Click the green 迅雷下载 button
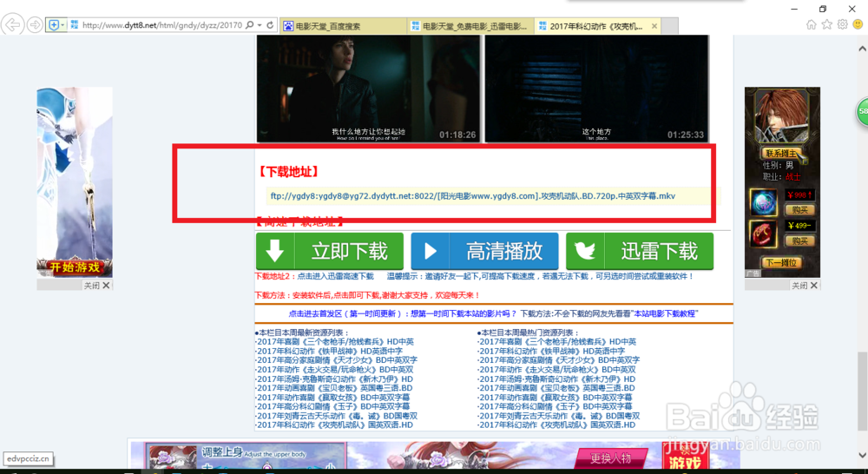 [640, 252]
